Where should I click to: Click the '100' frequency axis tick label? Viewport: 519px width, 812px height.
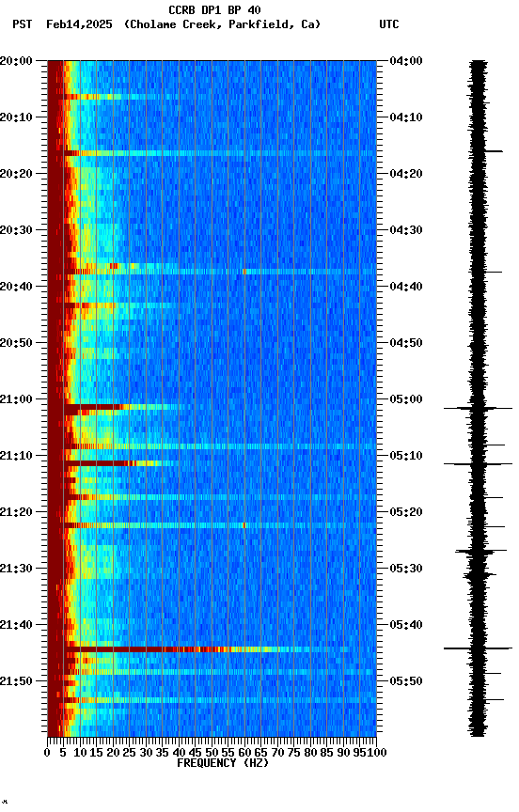[377, 753]
